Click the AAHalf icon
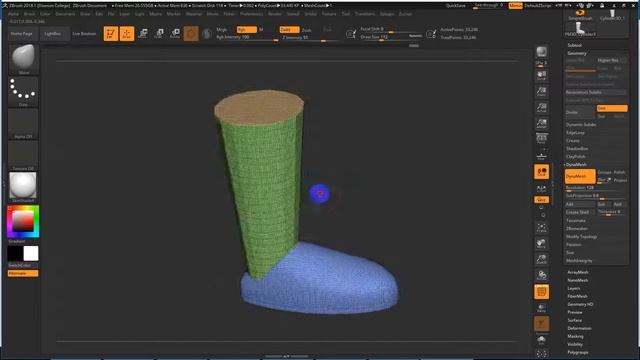 (542, 123)
